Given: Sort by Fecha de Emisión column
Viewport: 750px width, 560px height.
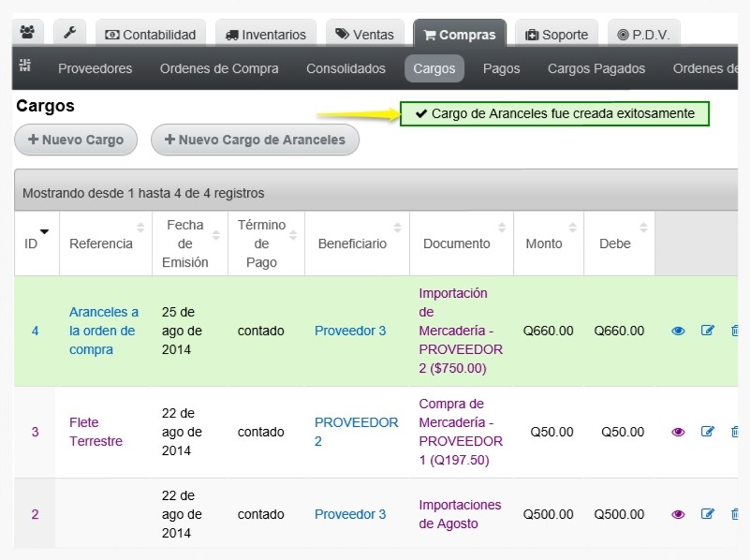Looking at the screenshot, I should pos(190,243).
